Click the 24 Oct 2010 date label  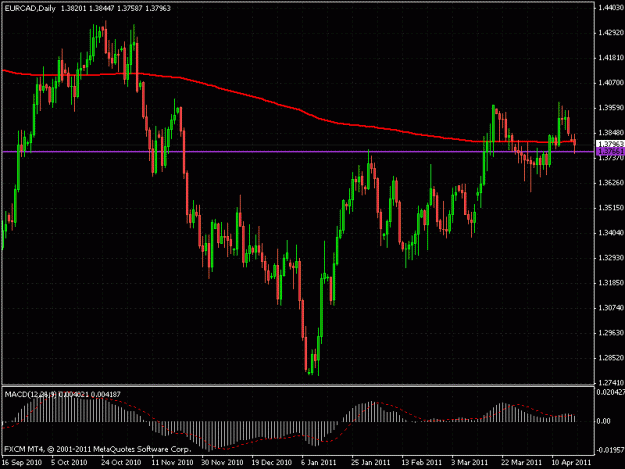121,462
